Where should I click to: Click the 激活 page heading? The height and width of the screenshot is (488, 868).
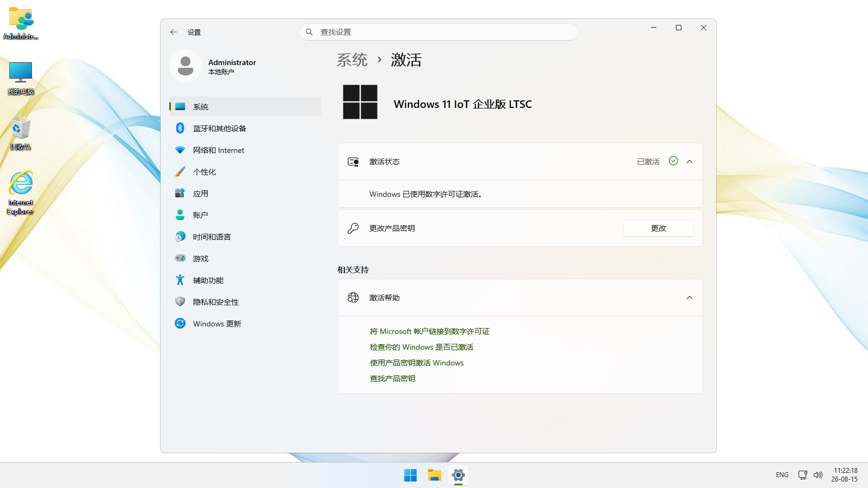[406, 60]
